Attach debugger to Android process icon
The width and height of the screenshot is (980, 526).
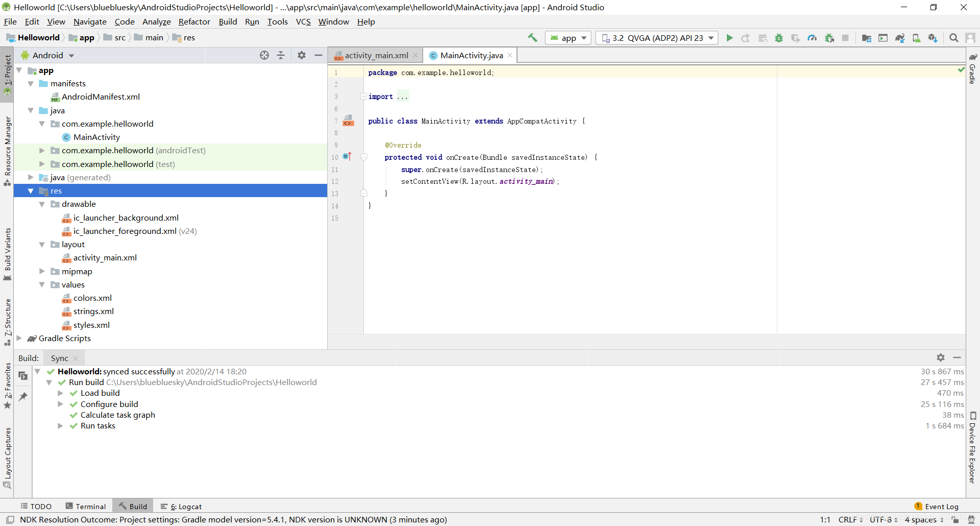point(829,38)
